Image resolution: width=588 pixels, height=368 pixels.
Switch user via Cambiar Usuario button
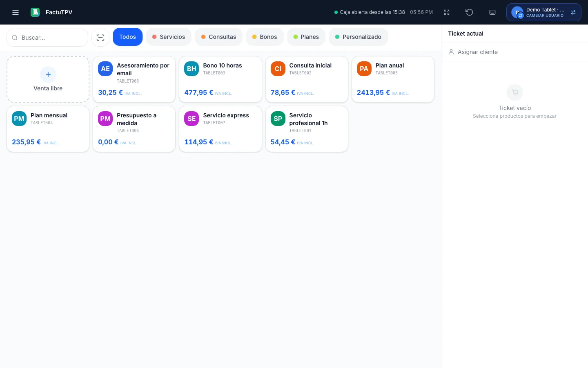tap(544, 12)
